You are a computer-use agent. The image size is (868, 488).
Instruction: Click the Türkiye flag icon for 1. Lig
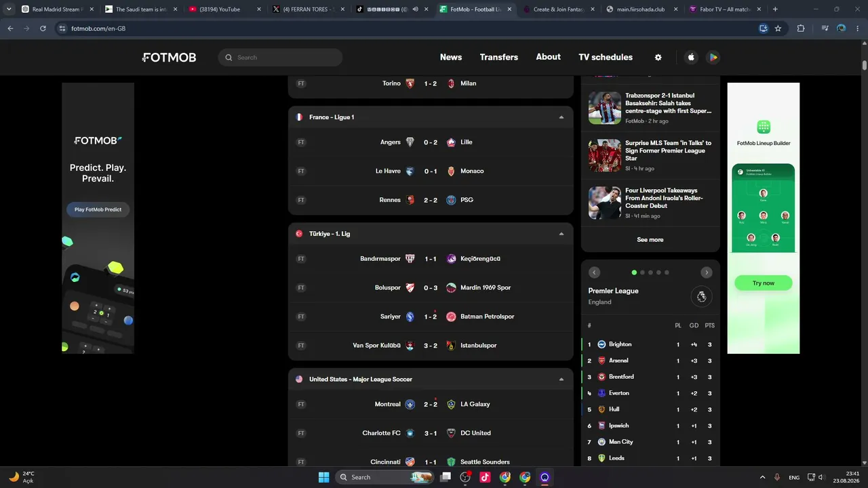299,234
